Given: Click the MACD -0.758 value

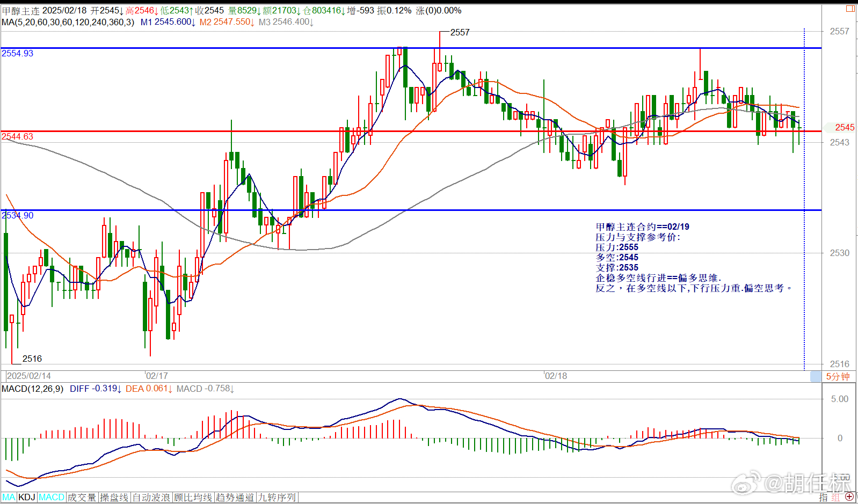Looking at the screenshot, I should pyautogui.click(x=205, y=389).
